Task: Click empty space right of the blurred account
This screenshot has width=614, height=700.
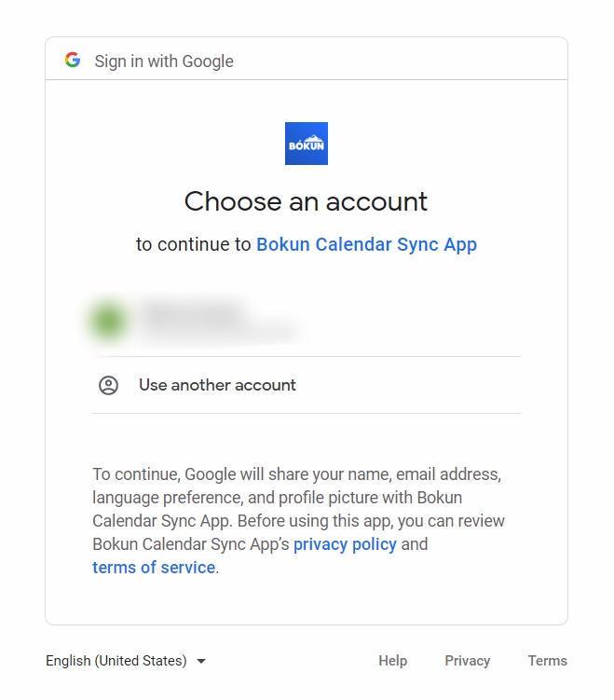Action: click(411, 321)
